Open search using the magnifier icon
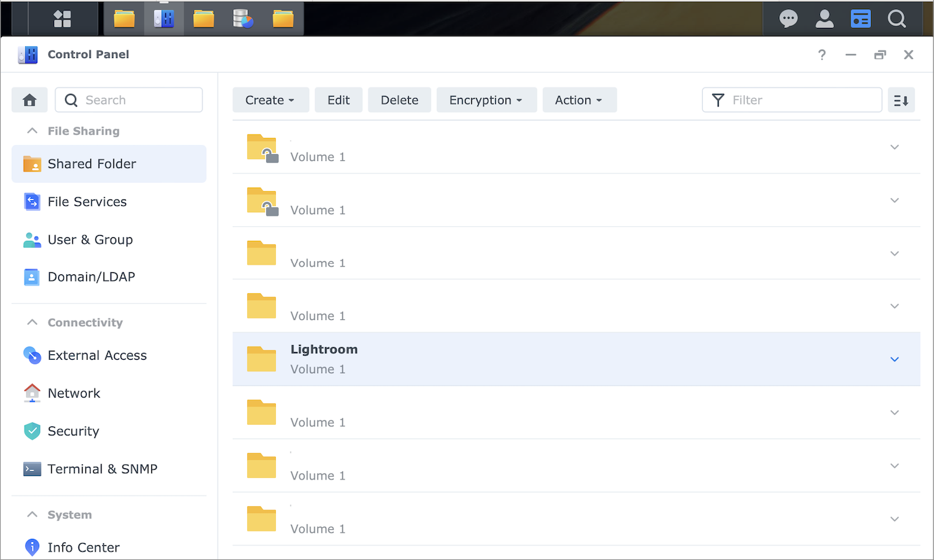934x560 pixels. click(x=897, y=18)
